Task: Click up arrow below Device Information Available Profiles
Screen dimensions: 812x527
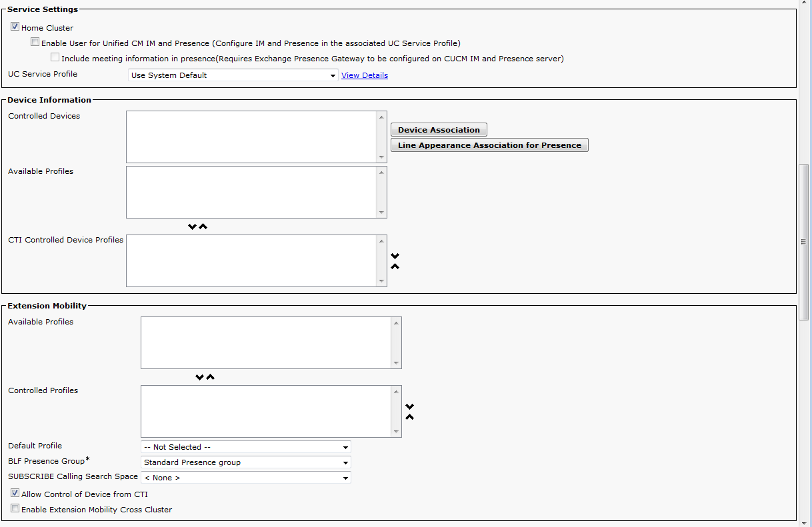Action: tap(203, 227)
